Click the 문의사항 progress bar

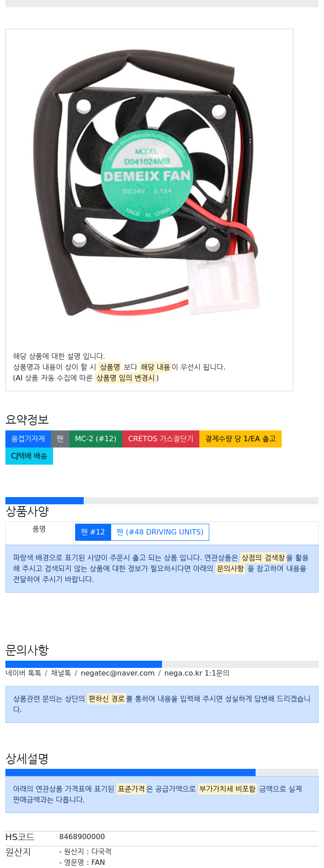pyautogui.click(x=84, y=664)
